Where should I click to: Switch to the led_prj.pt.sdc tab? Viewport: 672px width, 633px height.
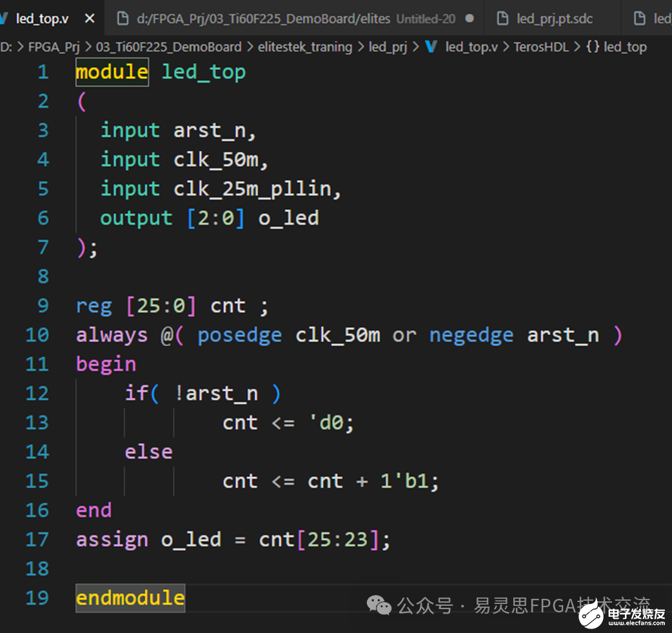pyautogui.click(x=554, y=19)
